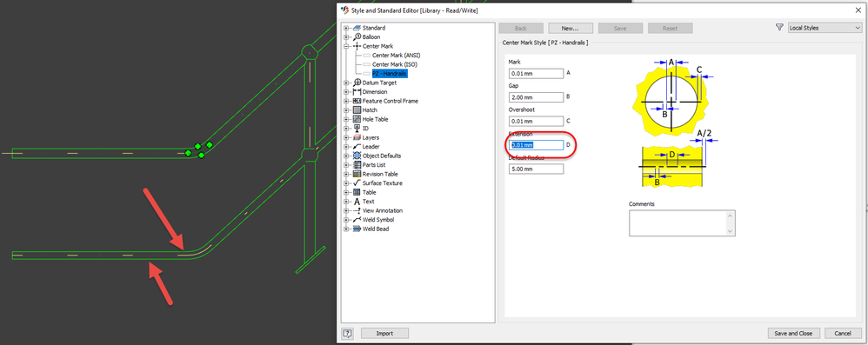Expand the Dimension tree node

346,92
